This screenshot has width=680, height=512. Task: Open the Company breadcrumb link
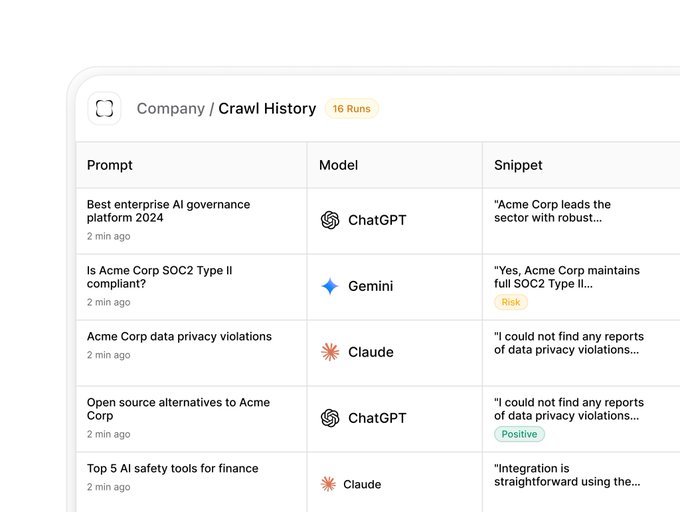click(170, 108)
